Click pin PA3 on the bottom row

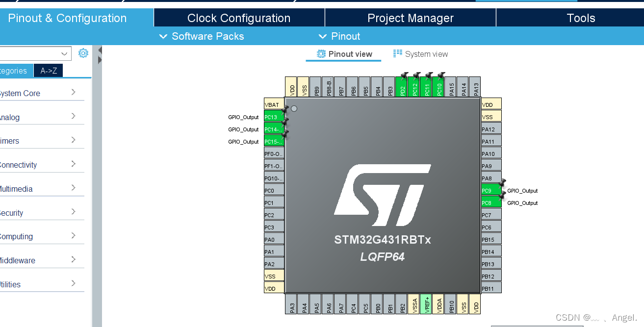(291, 304)
